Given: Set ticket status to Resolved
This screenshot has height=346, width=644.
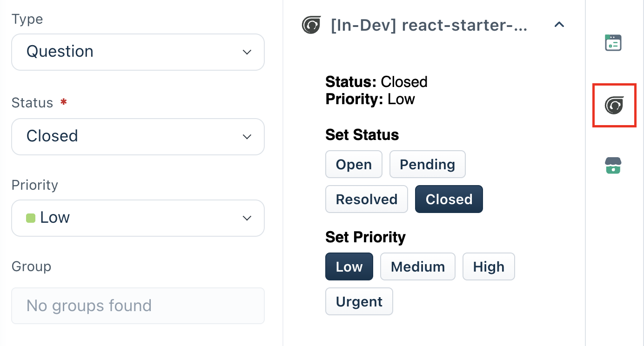Looking at the screenshot, I should [367, 199].
